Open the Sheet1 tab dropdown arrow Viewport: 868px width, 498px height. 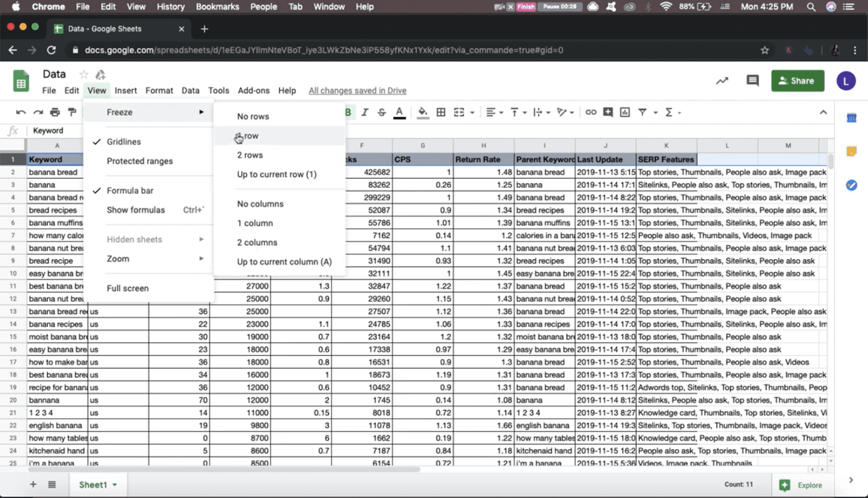coord(115,485)
